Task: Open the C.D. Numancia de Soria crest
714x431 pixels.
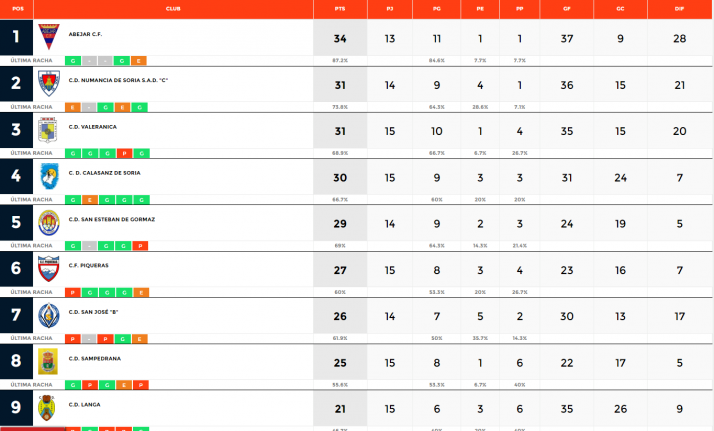Action: (x=47, y=83)
